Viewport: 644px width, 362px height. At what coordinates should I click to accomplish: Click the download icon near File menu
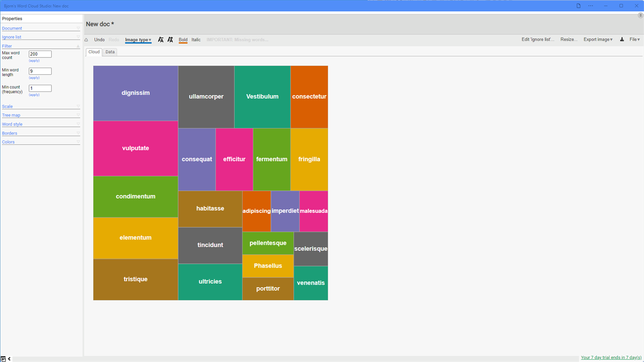tap(621, 40)
